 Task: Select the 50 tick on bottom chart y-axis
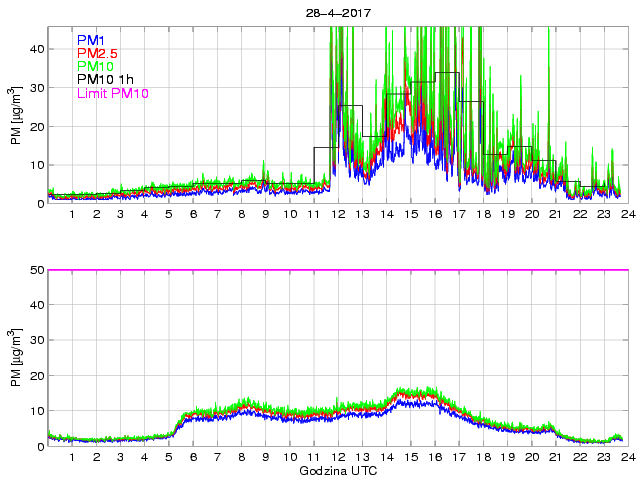35,270
